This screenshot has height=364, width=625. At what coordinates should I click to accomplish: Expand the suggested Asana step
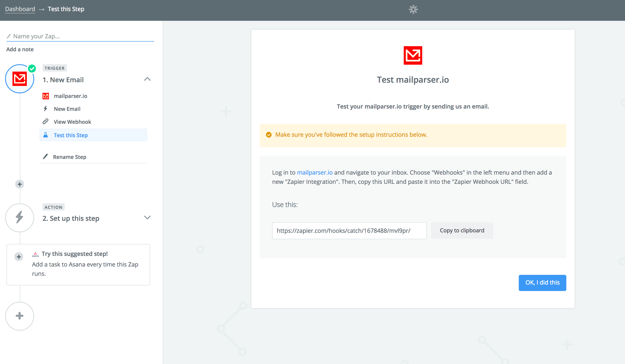tap(18, 257)
